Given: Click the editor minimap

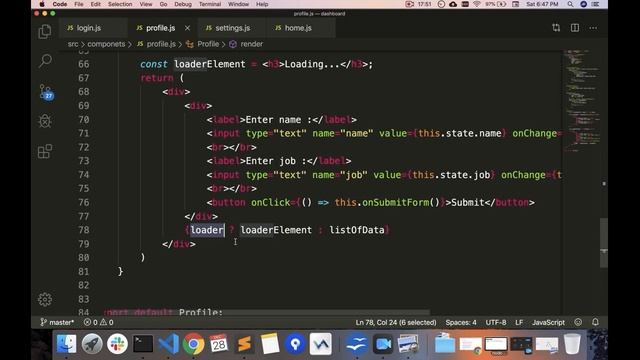Looking at the screenshot, I should [x=582, y=100].
